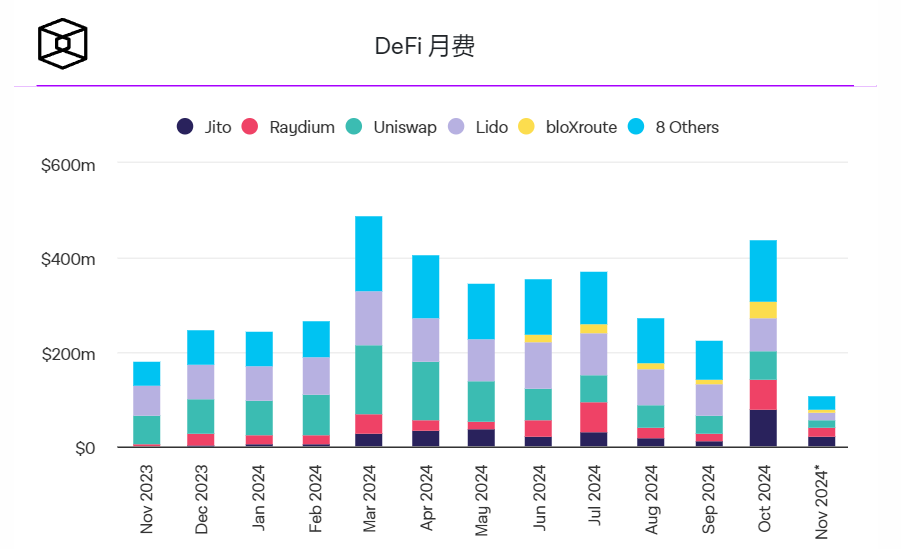Click Raydium segment in Jul 2024 bar
This screenshot has width=901, height=549.
[x=594, y=417]
